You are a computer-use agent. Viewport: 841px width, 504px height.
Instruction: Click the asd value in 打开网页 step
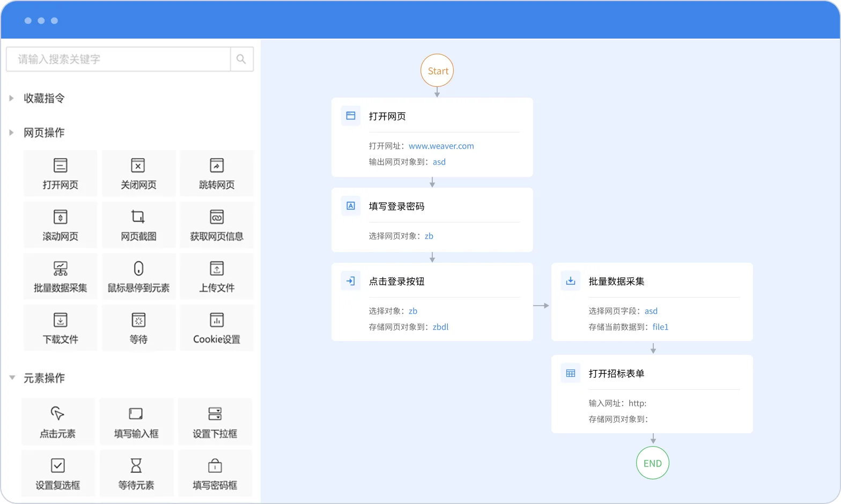click(439, 162)
